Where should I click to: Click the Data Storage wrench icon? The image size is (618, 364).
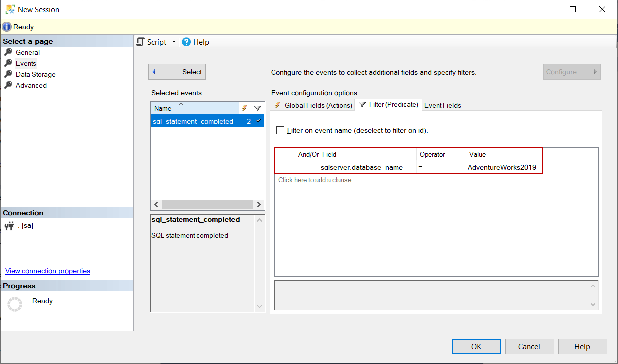click(x=9, y=74)
